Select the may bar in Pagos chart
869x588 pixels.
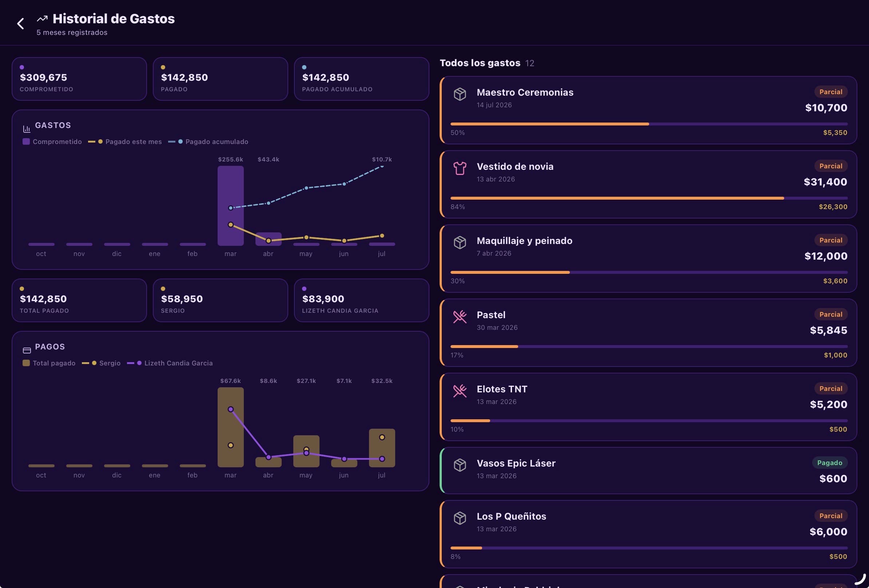[306, 451]
